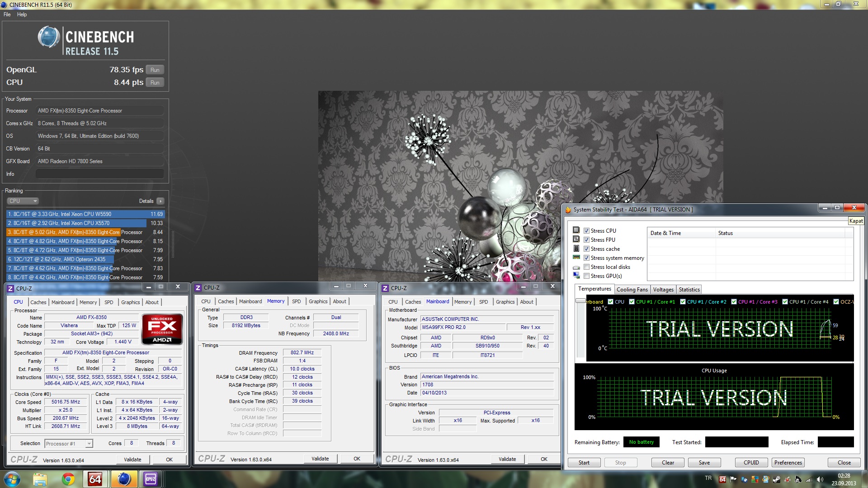Start the AIDA64 stability test

click(x=584, y=462)
